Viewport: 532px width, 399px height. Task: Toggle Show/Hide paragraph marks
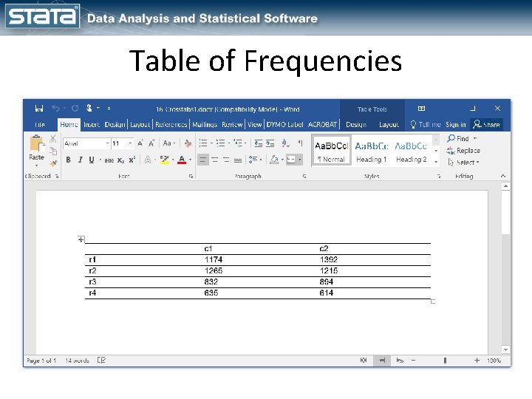point(300,143)
